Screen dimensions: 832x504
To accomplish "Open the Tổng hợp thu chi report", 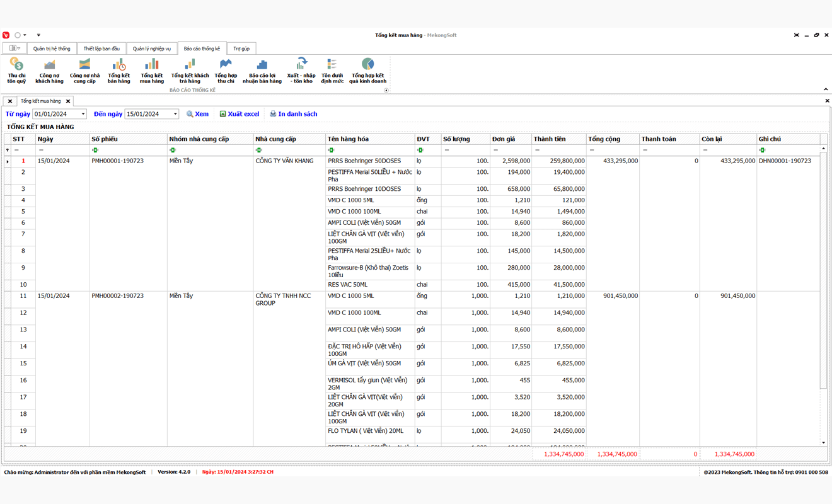I will point(226,71).
